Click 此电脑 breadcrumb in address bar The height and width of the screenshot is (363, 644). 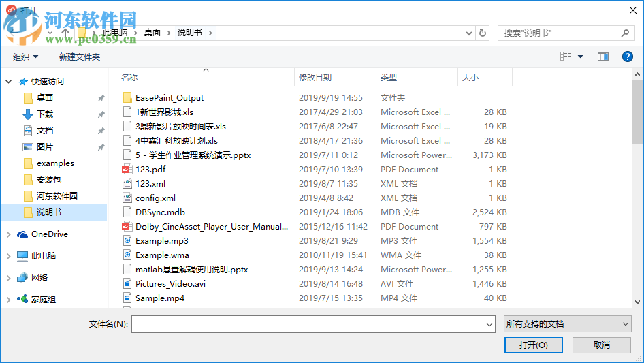[115, 33]
